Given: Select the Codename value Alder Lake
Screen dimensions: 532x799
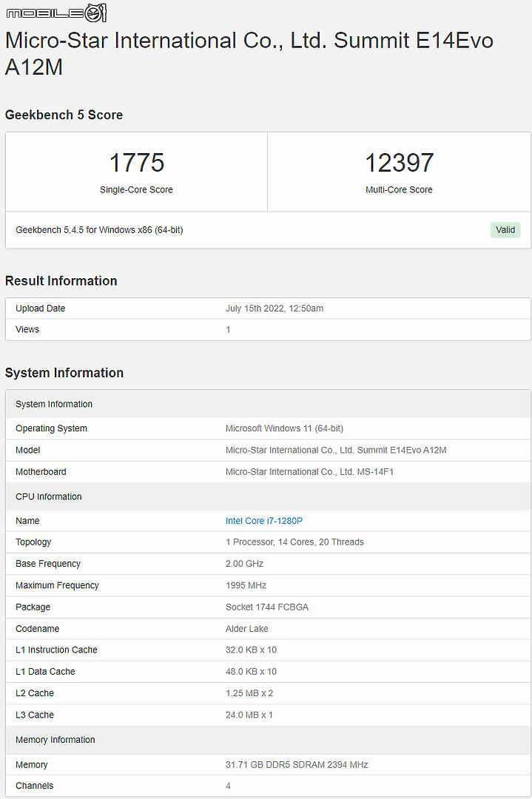Looking at the screenshot, I should pos(247,629).
